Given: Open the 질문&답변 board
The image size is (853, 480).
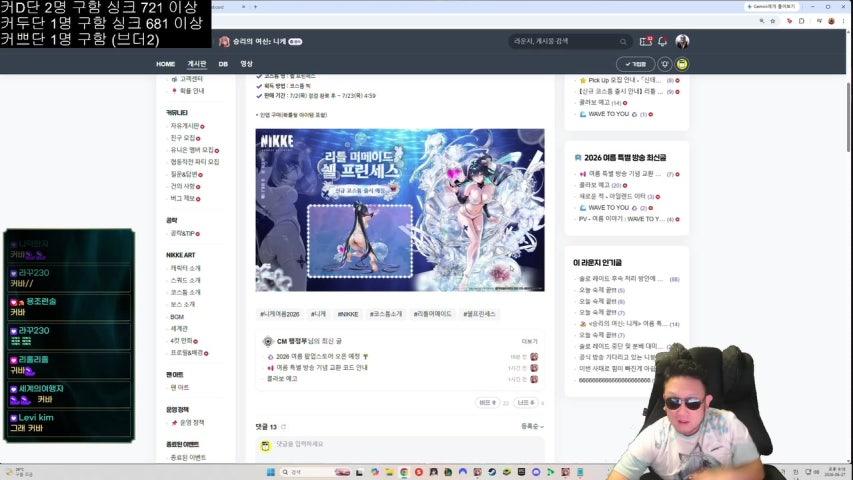Looking at the screenshot, I should (x=186, y=174).
